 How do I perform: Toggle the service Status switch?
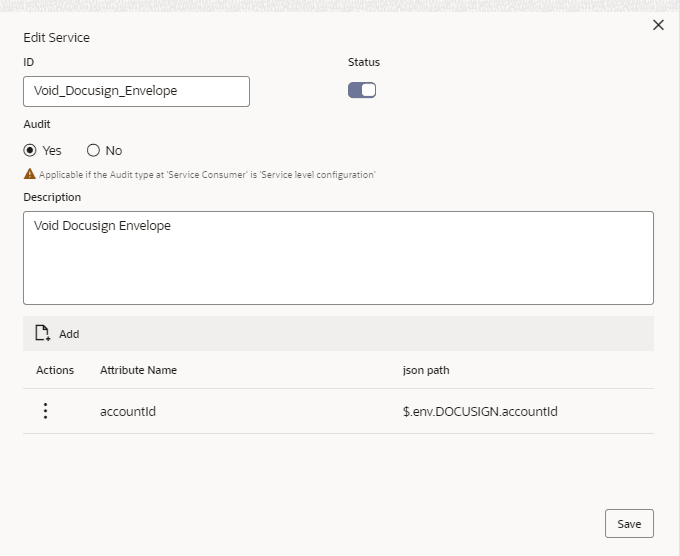362,91
